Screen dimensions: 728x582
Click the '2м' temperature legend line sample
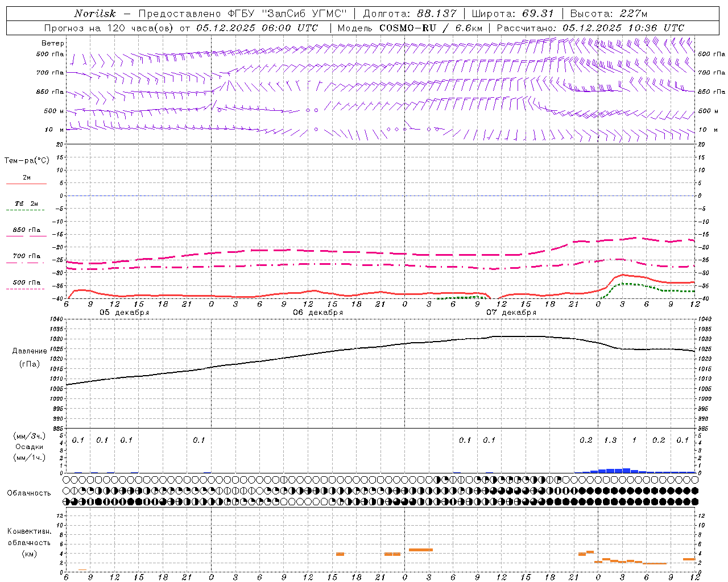point(26,184)
